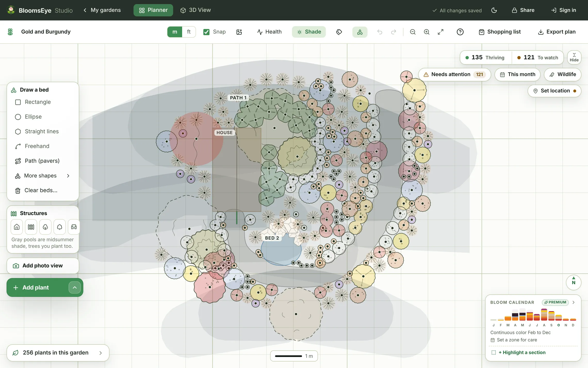Image resolution: width=588 pixels, height=368 pixels.
Task: Toggle the Health overlay
Action: pyautogui.click(x=269, y=32)
